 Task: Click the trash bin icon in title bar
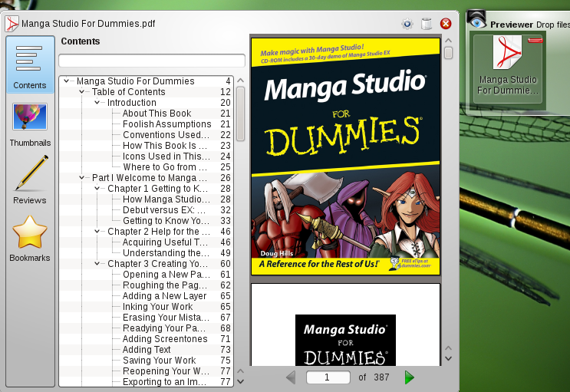427,24
